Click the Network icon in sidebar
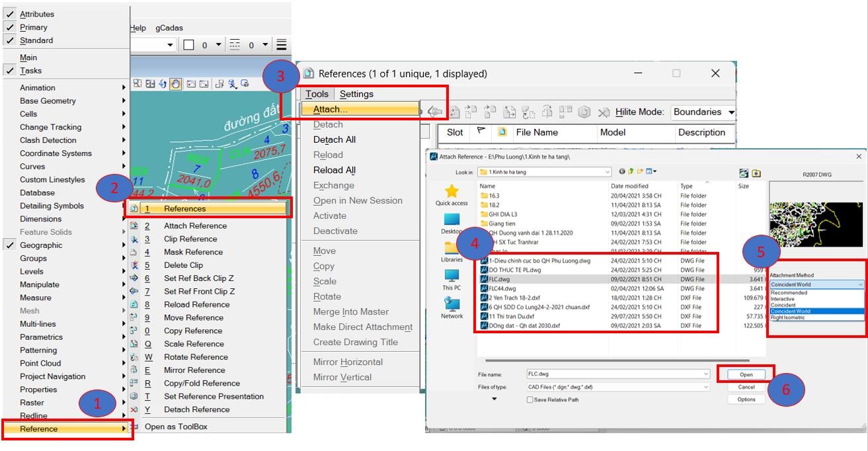The image size is (868, 451). pos(452,304)
